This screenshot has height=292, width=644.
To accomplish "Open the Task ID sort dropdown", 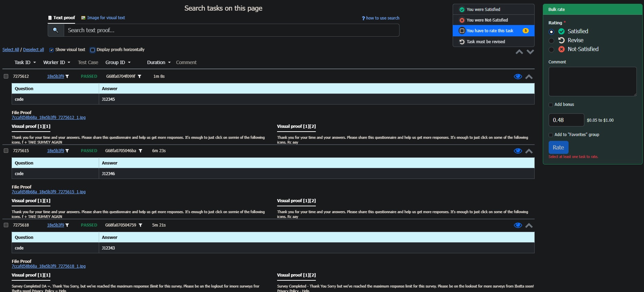I will pos(25,62).
